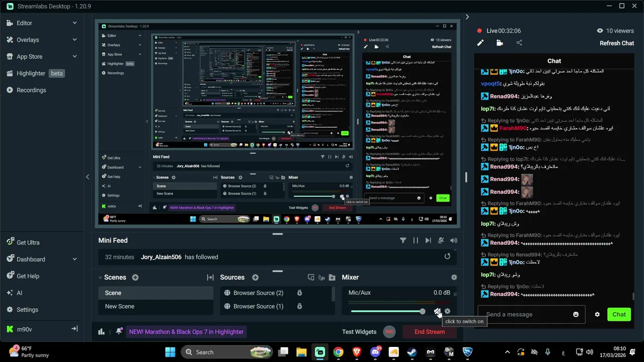644x362 pixels.
Task: Collapse the left sidebar arrow
Action: point(88,176)
